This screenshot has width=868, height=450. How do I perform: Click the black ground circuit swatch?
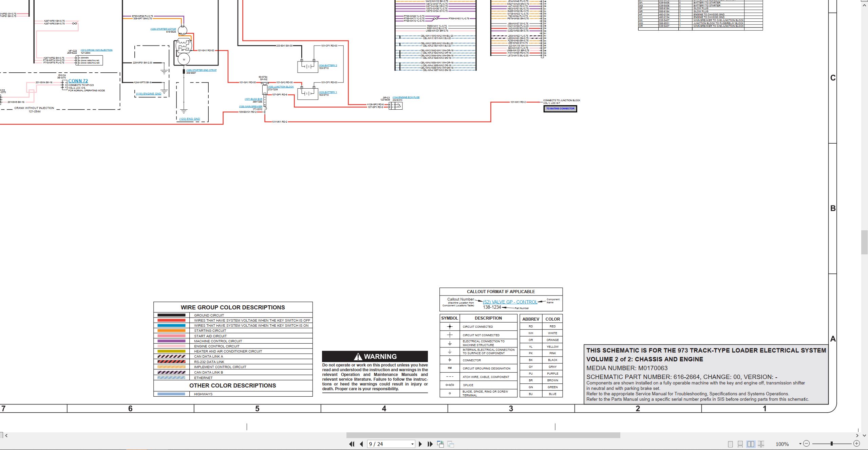click(171, 315)
